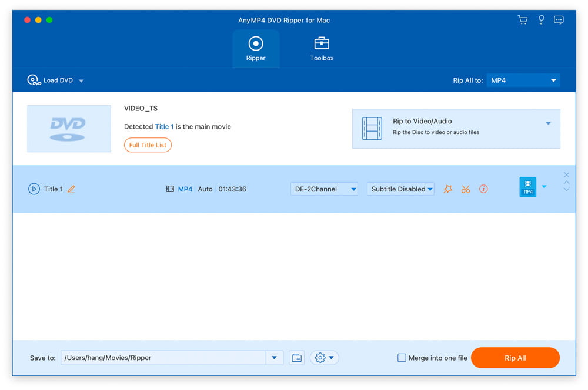
Task: Expand the Rip All to MP4 dropdown
Action: coord(523,80)
